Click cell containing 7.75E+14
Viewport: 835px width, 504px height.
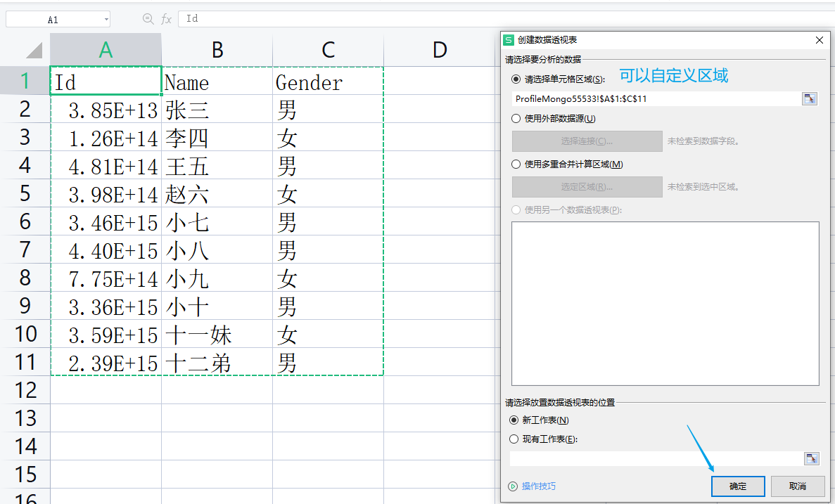[x=106, y=278]
